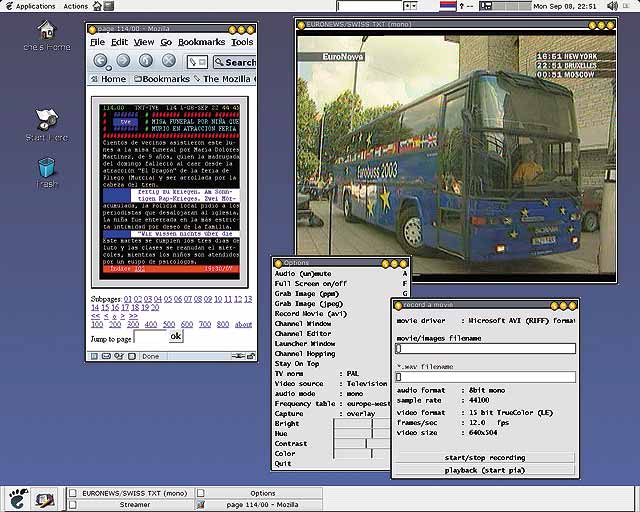Click the security padlock icon in Mozilla

pyautogui.click(x=251, y=356)
